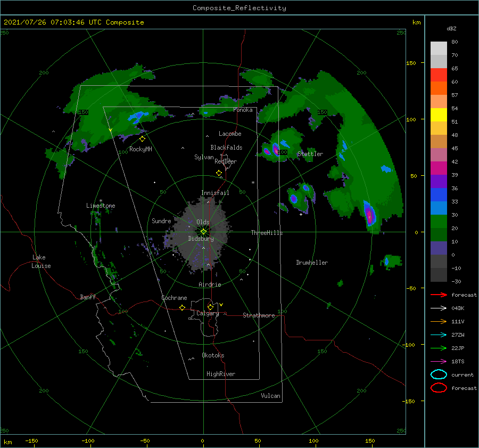Click the Ponoka town label

pos(243,110)
